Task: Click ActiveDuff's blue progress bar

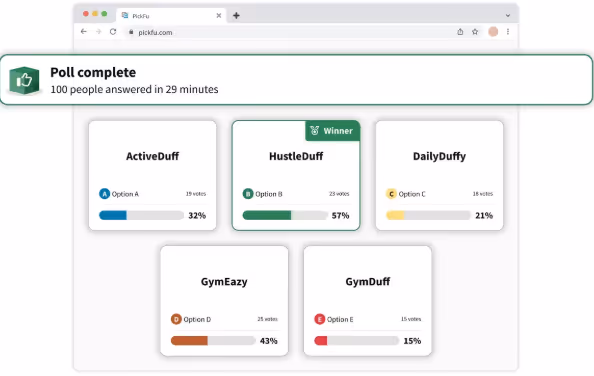Action: (141, 215)
